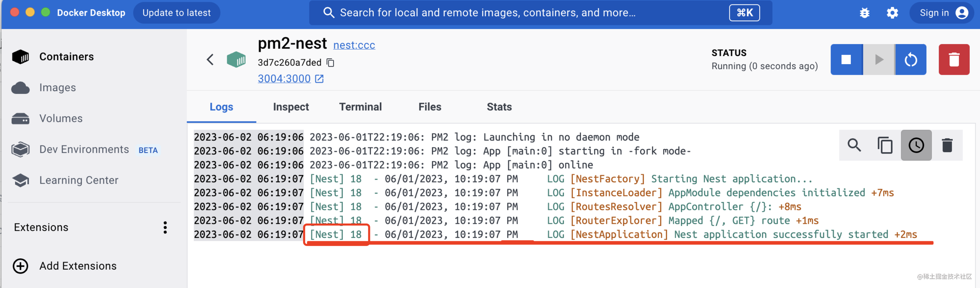The width and height of the screenshot is (980, 288).
Task: Click the Update to latest button
Action: tap(176, 13)
